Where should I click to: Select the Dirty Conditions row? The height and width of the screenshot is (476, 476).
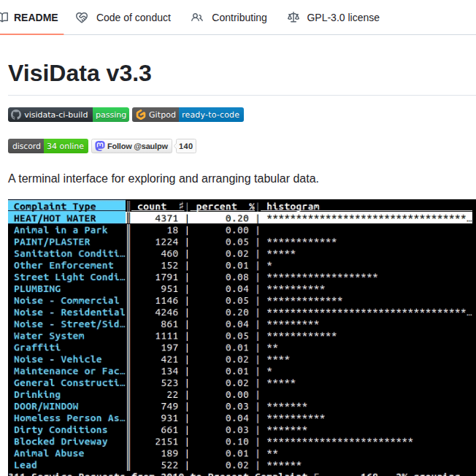[x=240, y=429]
